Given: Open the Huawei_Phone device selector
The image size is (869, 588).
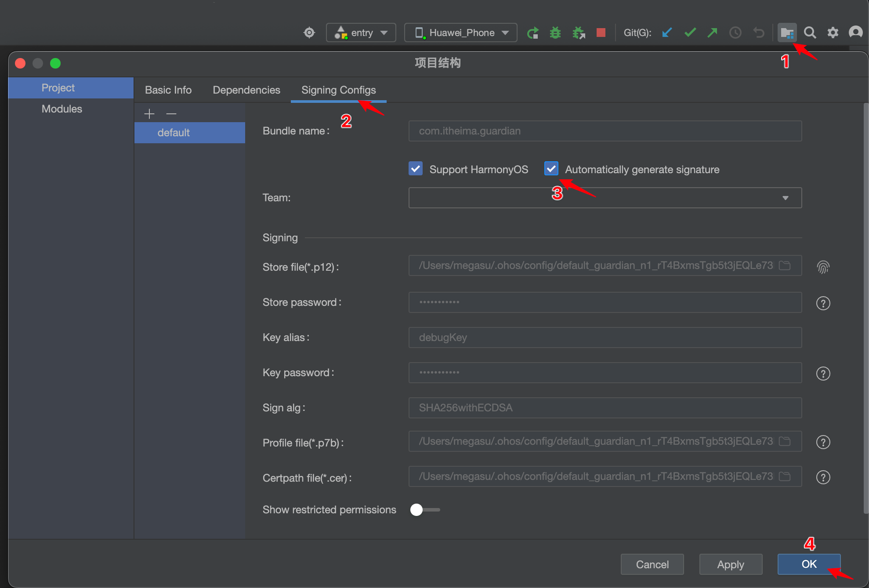Looking at the screenshot, I should pyautogui.click(x=460, y=33).
